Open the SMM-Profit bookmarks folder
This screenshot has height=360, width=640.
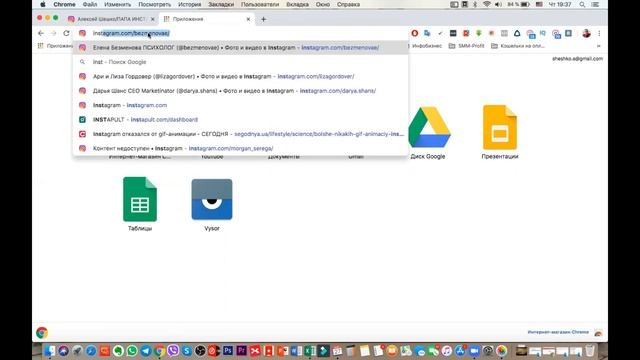(x=467, y=46)
